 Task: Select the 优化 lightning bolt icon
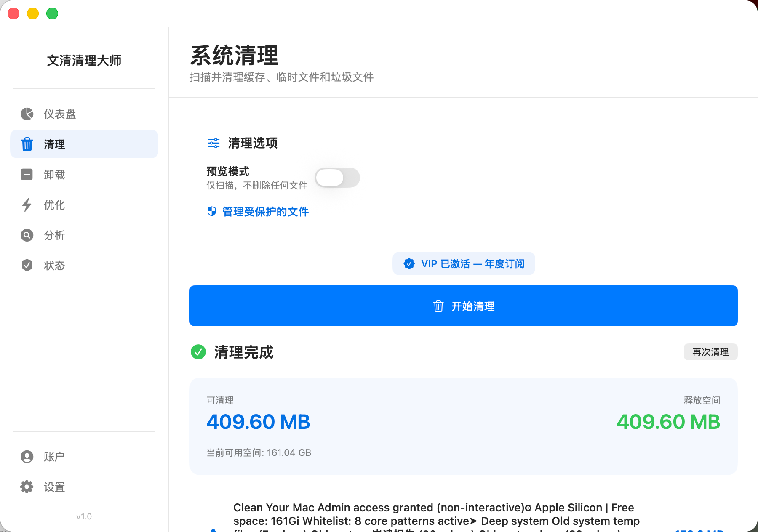coord(27,205)
